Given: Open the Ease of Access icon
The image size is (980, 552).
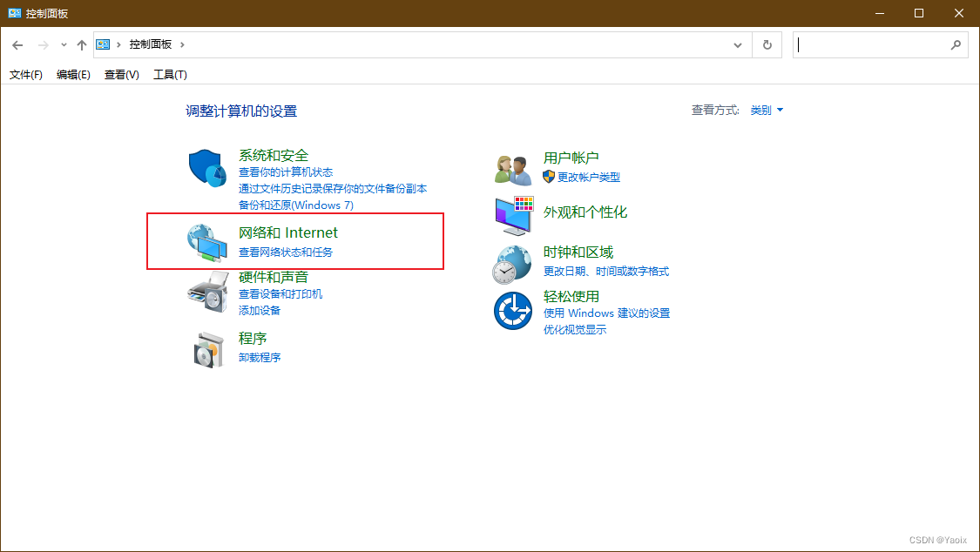Looking at the screenshot, I should point(512,310).
